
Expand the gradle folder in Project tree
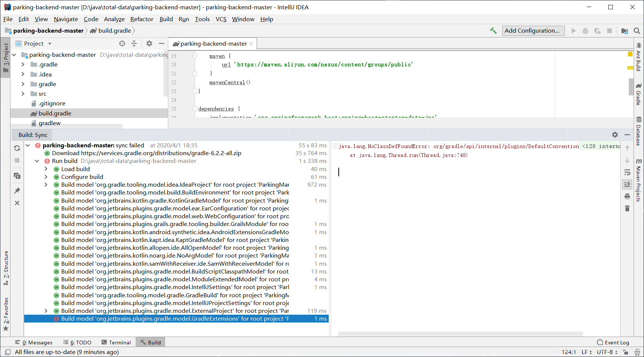[23, 84]
